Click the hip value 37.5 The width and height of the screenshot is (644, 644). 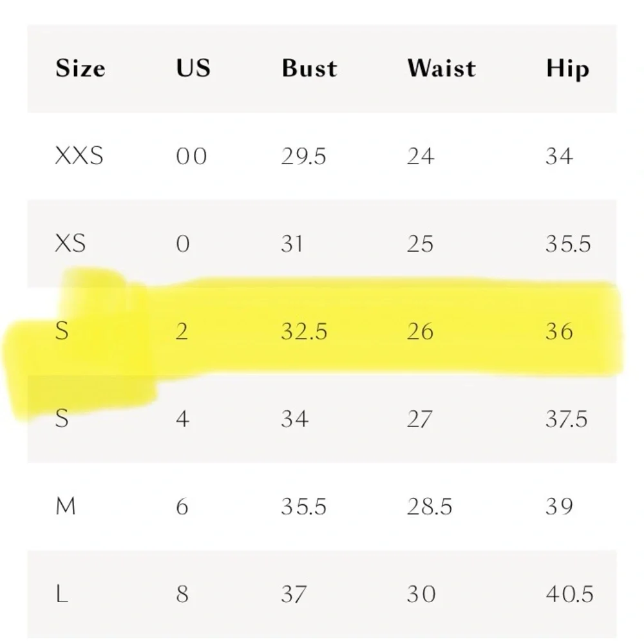coord(567,419)
